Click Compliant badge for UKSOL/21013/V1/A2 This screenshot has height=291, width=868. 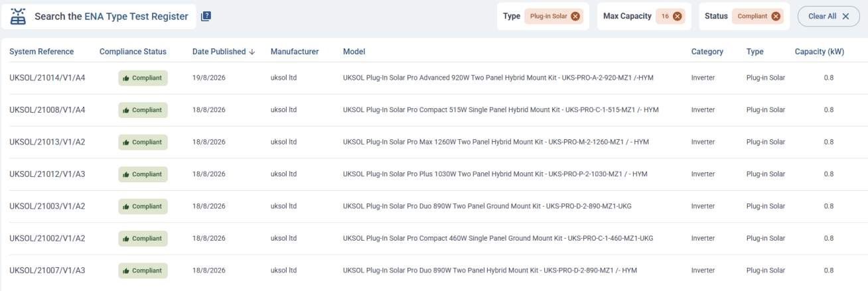coord(143,142)
